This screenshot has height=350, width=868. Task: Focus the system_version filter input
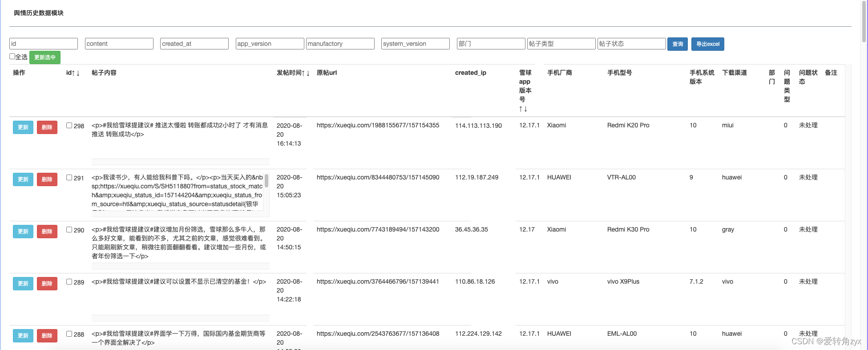pyautogui.click(x=416, y=44)
